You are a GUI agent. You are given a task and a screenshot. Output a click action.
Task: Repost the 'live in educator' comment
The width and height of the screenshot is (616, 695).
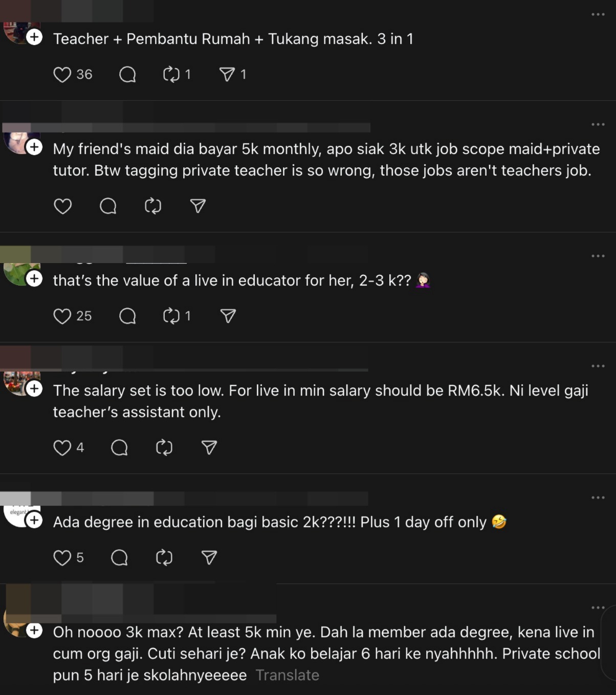pyautogui.click(x=171, y=316)
